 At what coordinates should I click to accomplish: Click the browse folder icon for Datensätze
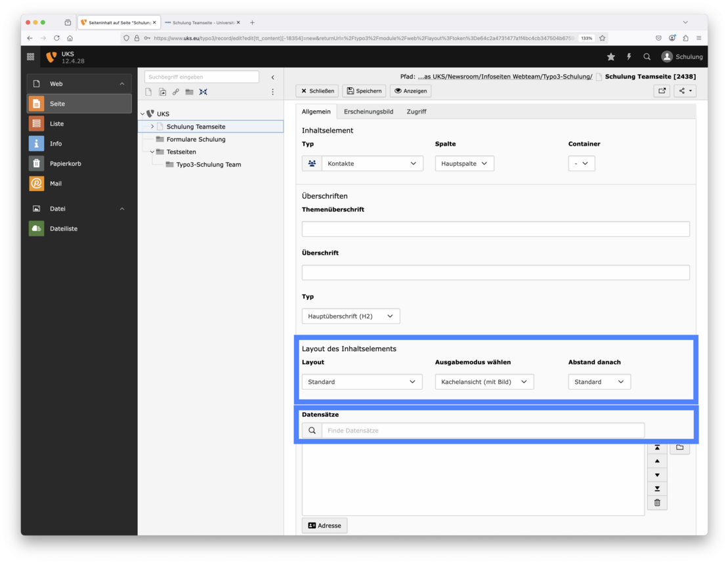(x=679, y=448)
